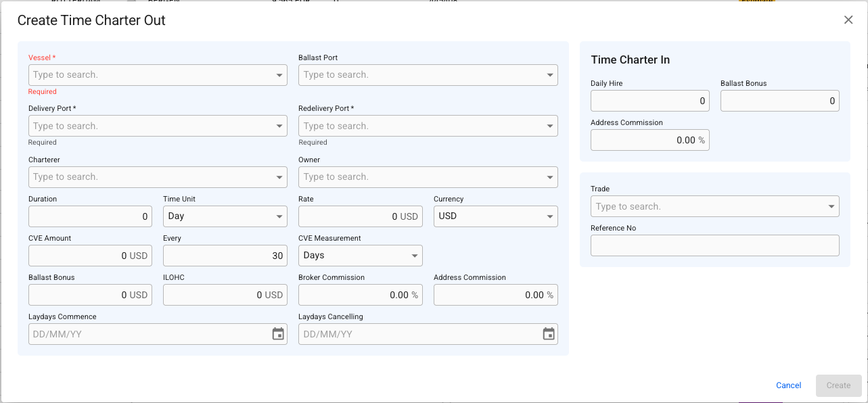The image size is (868, 403).
Task: Open the Ballast Port dropdown
Action: pos(549,75)
